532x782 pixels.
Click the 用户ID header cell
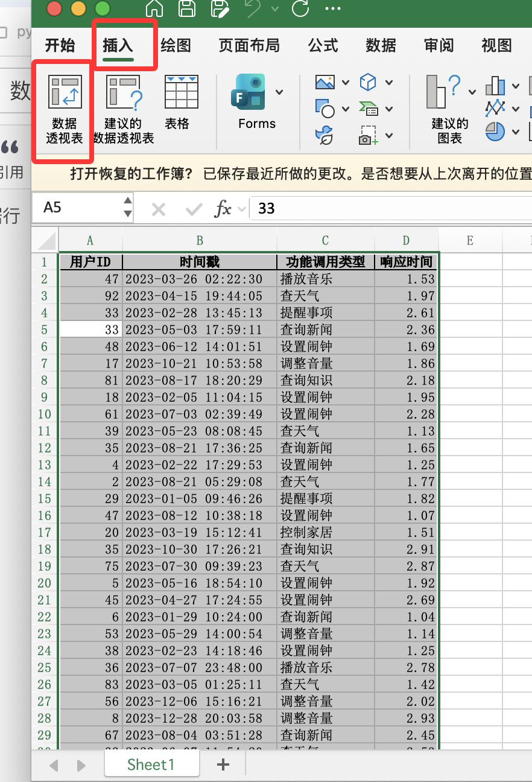[x=90, y=262]
